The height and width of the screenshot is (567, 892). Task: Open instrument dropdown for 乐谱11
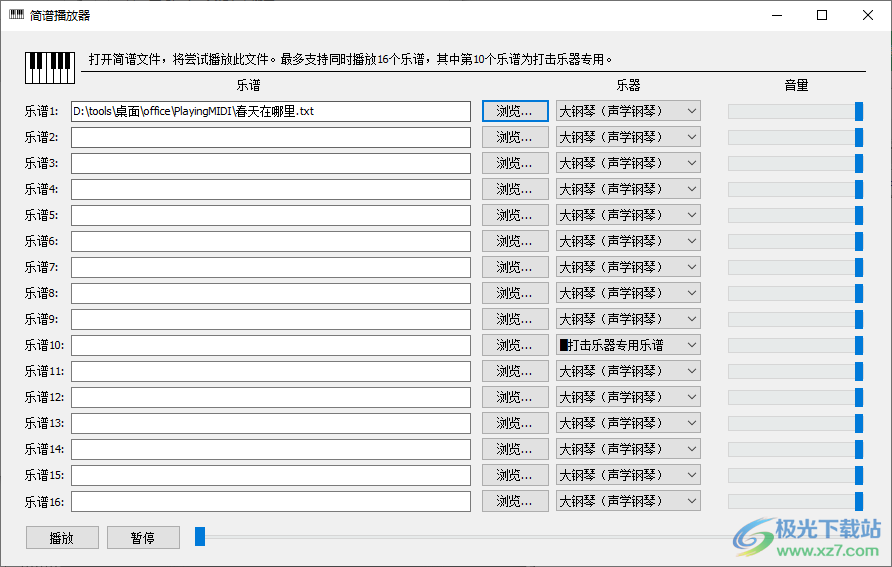coord(628,371)
